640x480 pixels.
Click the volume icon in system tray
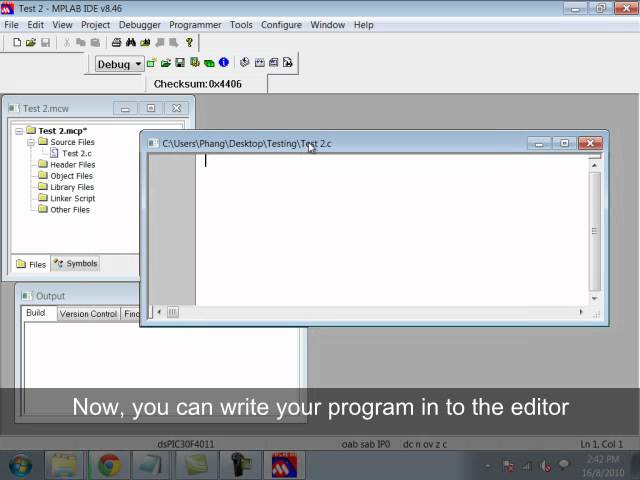[x=545, y=465]
